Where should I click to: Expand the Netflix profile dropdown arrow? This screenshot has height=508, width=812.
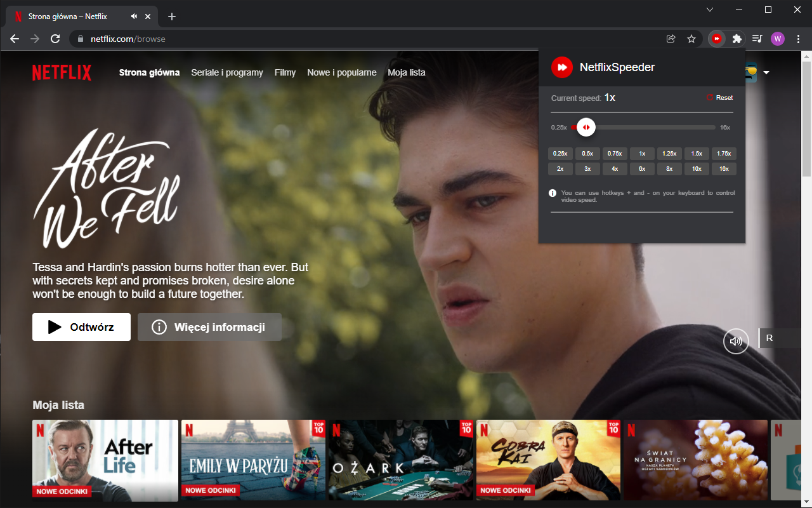(766, 72)
